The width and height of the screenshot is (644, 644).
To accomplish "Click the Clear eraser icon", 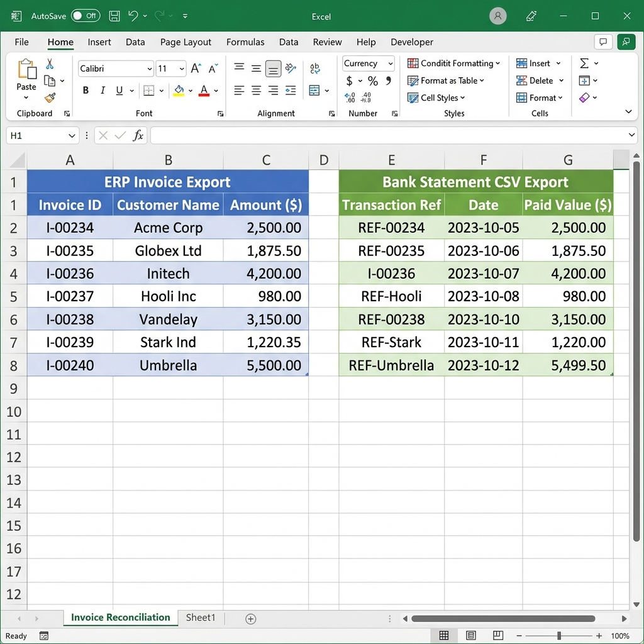I will point(584,97).
